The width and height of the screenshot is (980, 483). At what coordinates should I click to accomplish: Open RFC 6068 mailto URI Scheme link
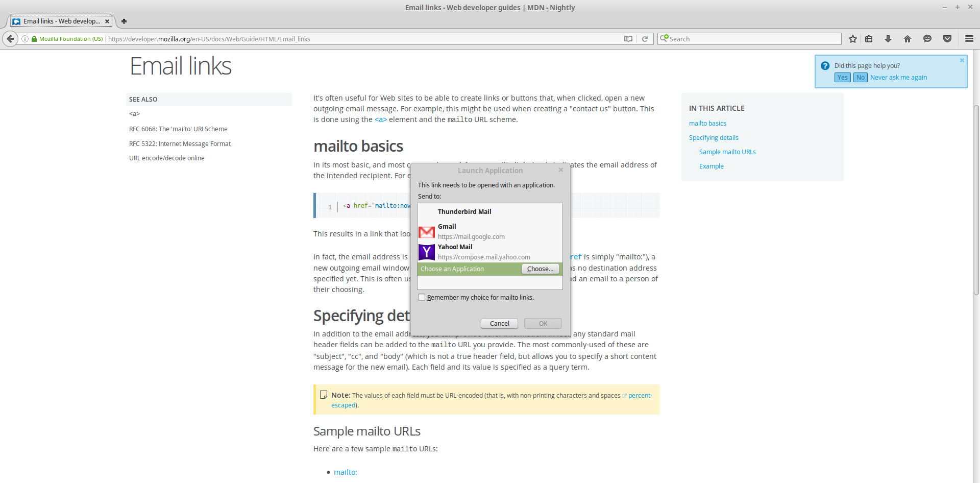click(178, 129)
